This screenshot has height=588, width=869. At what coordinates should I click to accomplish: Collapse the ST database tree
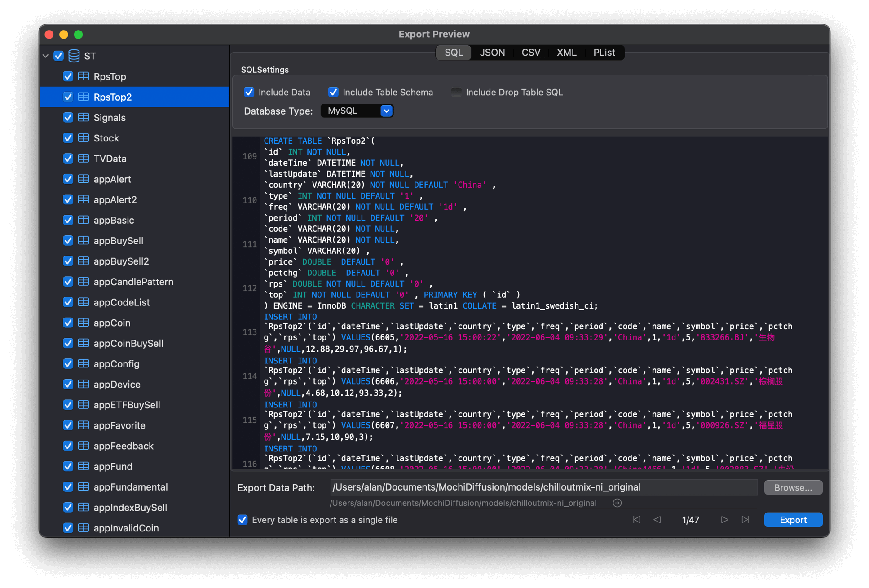(x=46, y=56)
